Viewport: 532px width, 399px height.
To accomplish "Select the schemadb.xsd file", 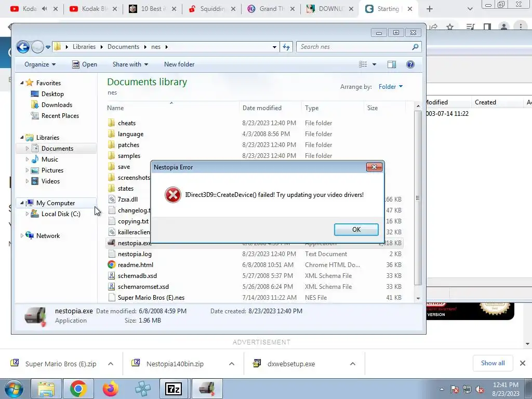I will (x=137, y=276).
